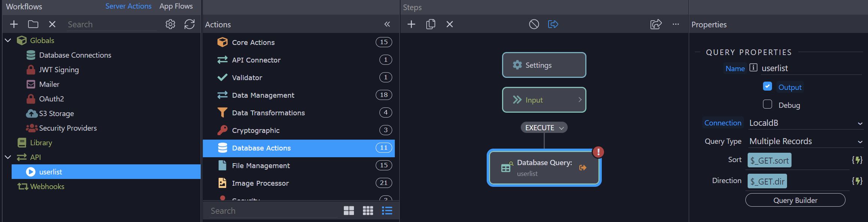Open Cryptographic actions category
The height and width of the screenshot is (222, 868).
pos(299,130)
